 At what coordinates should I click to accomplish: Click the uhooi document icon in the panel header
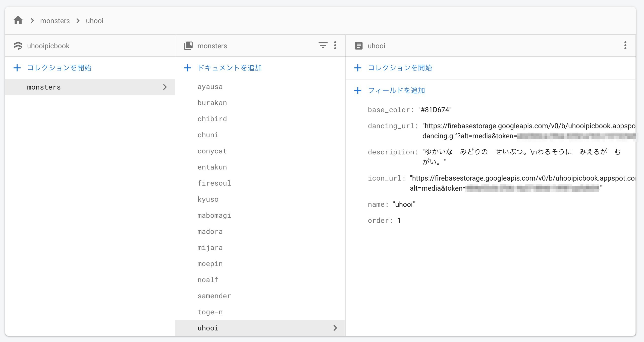pos(359,46)
